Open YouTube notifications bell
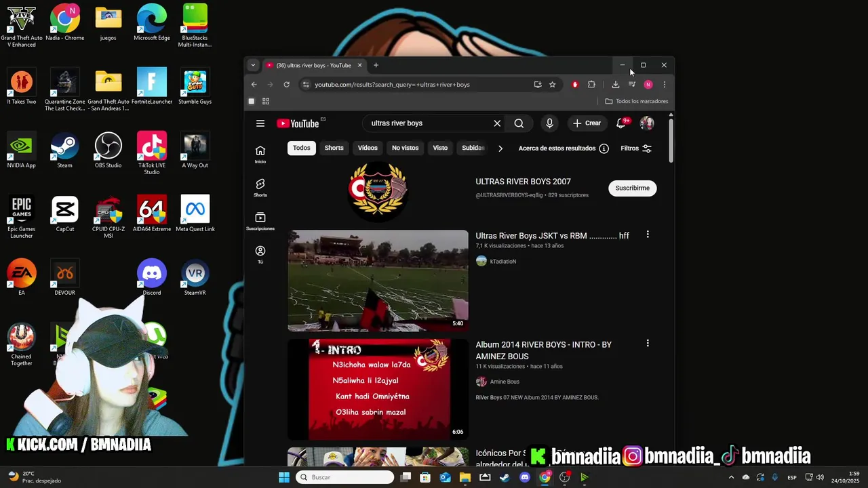The height and width of the screenshot is (488, 868). (621, 123)
